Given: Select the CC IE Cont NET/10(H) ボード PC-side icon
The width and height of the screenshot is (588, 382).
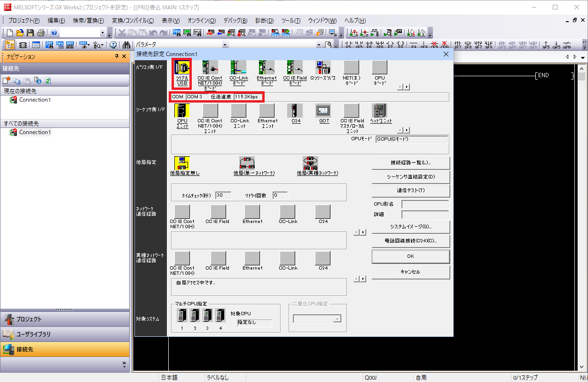Looking at the screenshot, I should tap(210, 67).
